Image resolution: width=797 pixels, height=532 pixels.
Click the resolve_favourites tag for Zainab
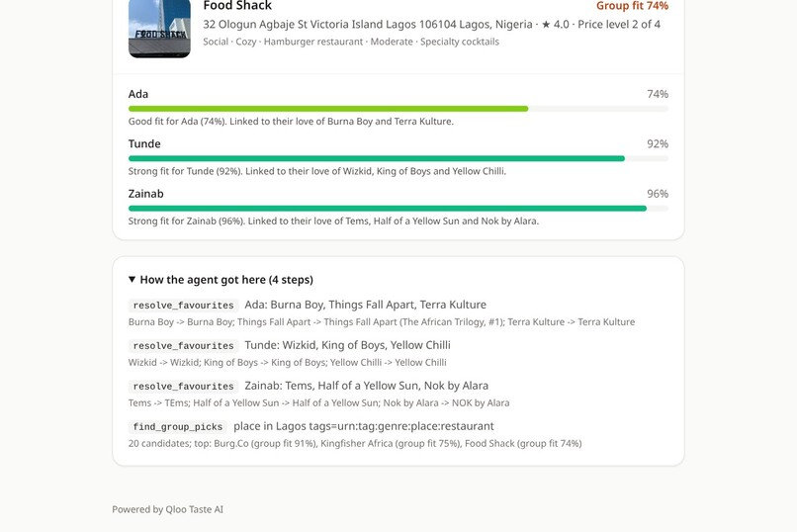183,387
